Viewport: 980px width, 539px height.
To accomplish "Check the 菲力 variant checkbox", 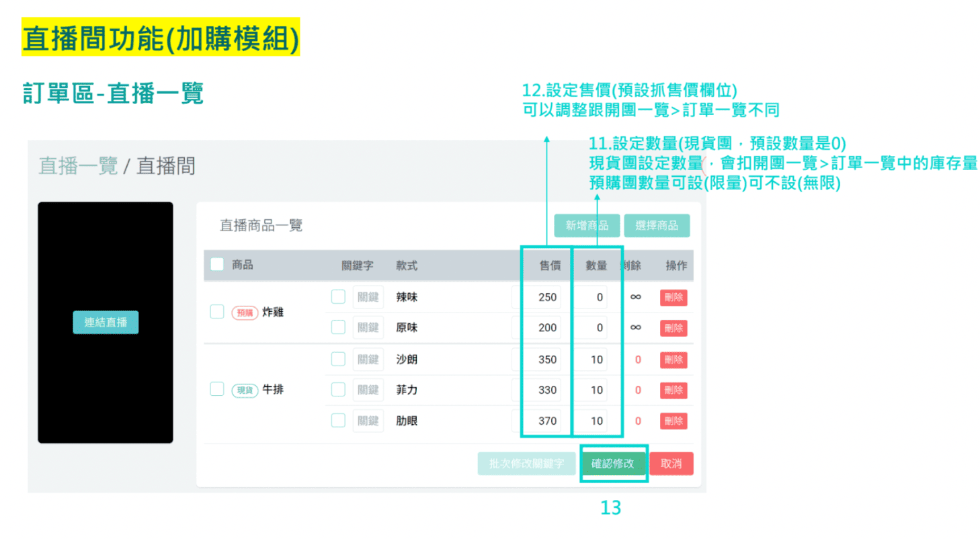I will coord(338,390).
